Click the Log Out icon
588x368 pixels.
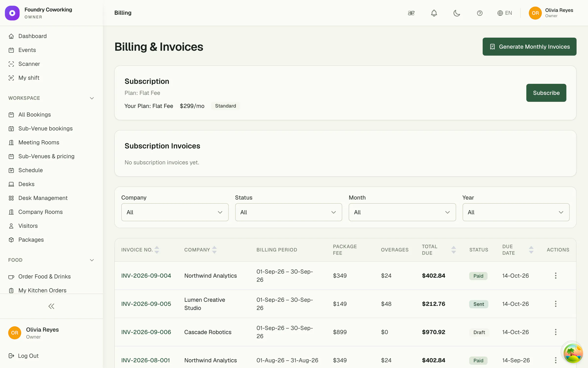11,356
